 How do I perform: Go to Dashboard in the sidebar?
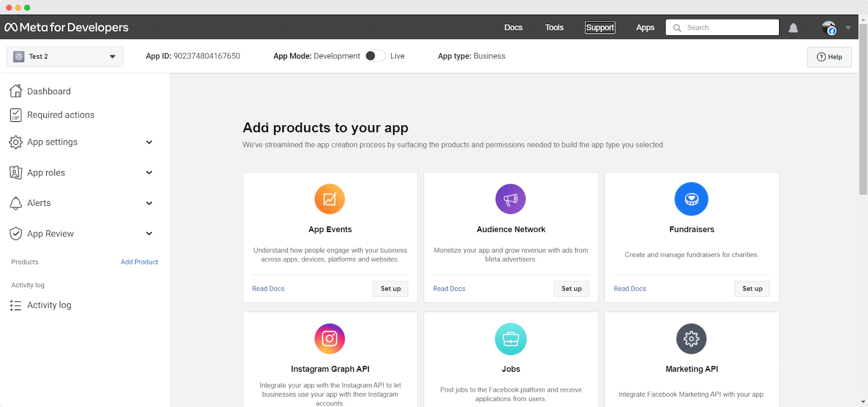pos(49,91)
